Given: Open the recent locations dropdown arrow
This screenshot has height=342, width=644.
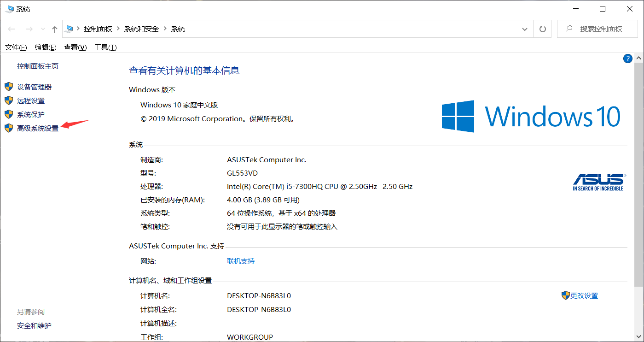Looking at the screenshot, I should coord(43,29).
